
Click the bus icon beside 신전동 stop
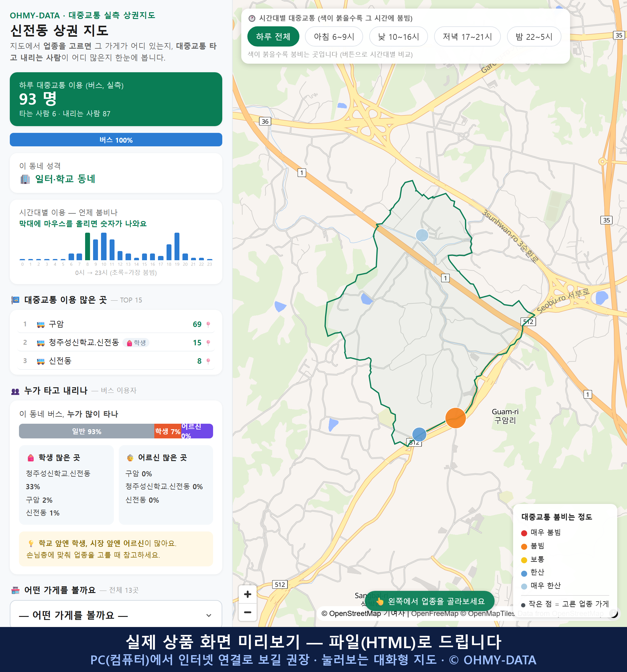40,361
